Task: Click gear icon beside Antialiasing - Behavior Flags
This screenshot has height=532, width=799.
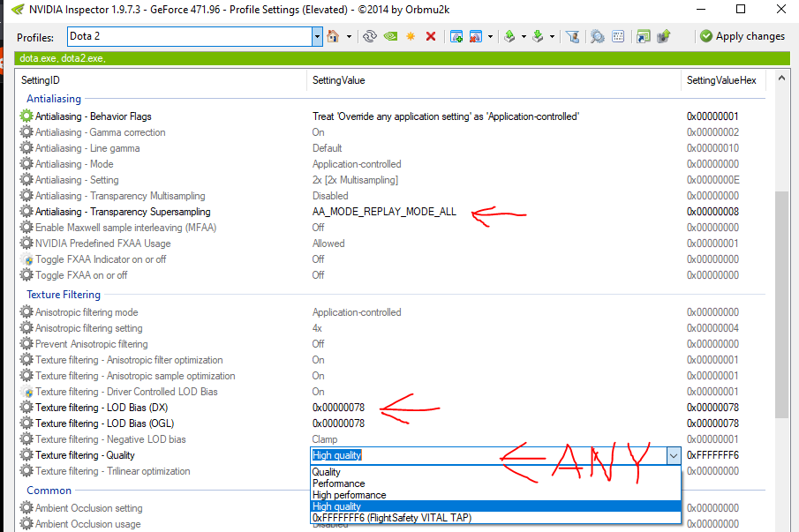Action: (x=26, y=116)
